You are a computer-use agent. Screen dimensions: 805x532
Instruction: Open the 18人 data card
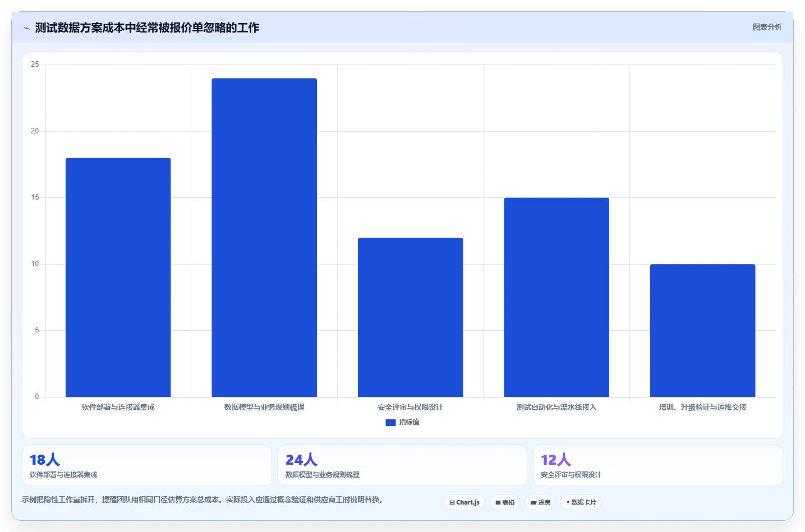coord(147,465)
